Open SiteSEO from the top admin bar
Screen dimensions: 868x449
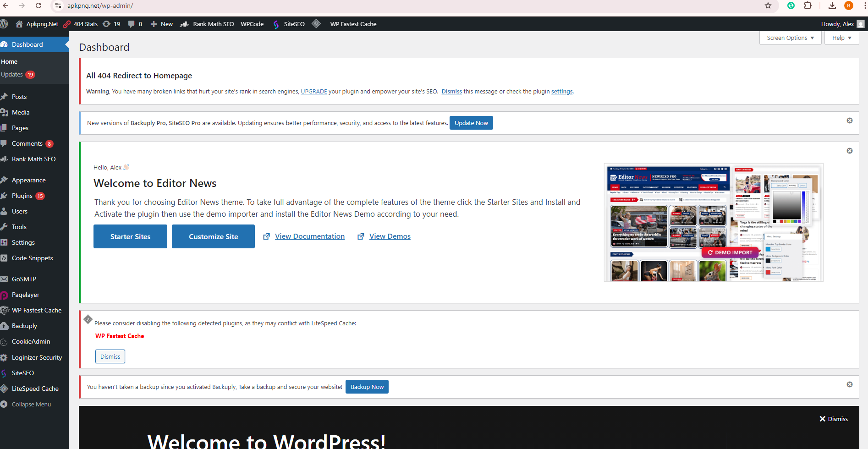(294, 24)
